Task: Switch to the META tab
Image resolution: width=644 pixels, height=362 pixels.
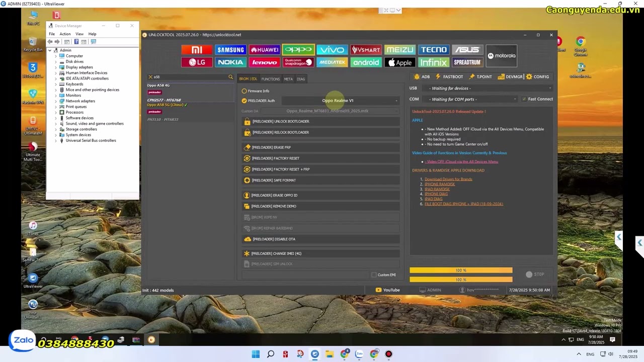Action: pyautogui.click(x=288, y=79)
